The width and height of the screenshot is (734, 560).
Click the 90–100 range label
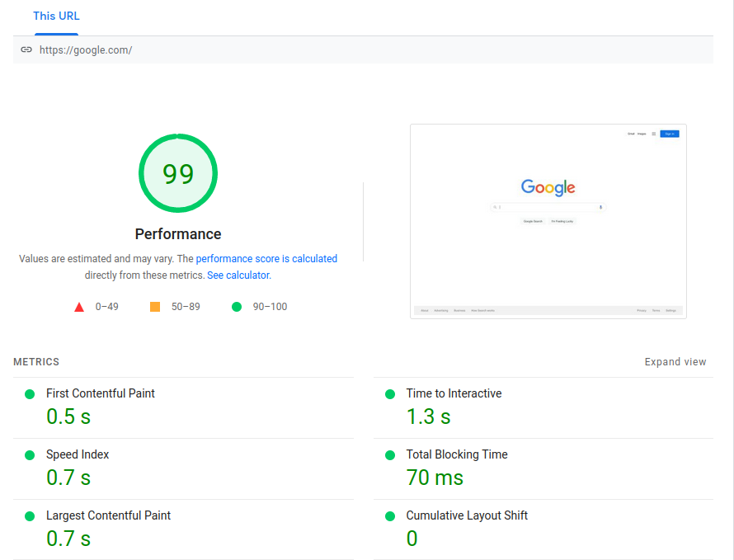(x=271, y=307)
